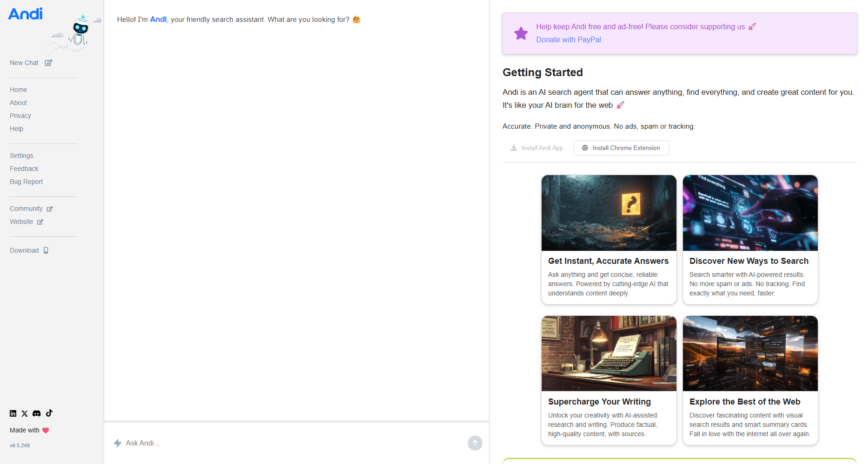This screenshot has height=464, width=868.
Task: Click the red heart icon
Action: 46,431
